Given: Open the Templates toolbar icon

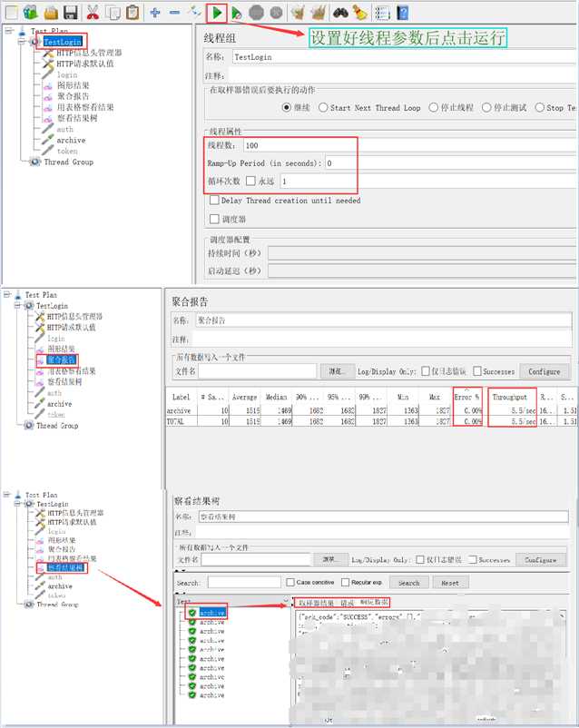Looking at the screenshot, I should point(31,13).
